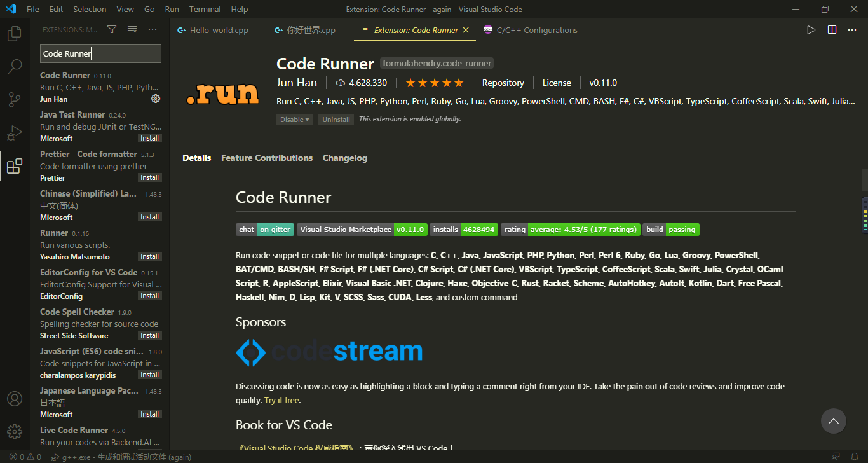Click the chat on gitter badge
This screenshot has height=463, width=868.
point(265,230)
